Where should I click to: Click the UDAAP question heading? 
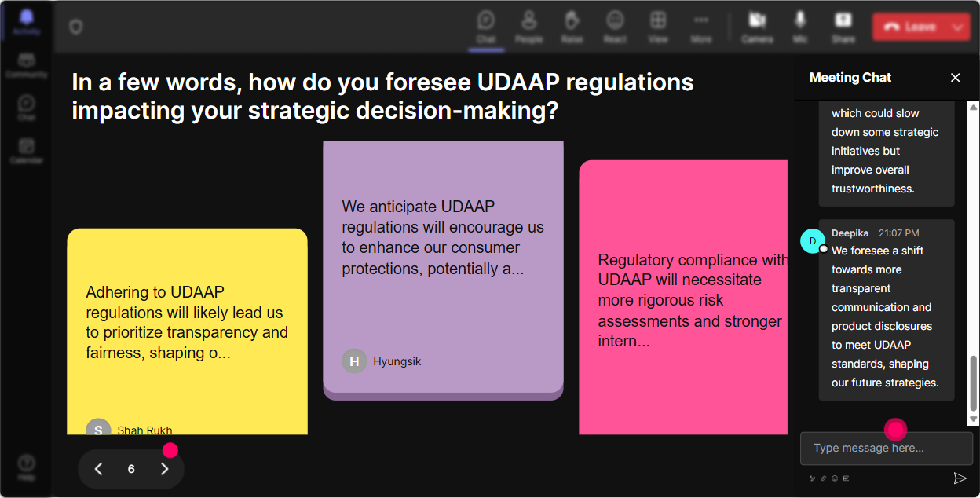click(x=382, y=96)
